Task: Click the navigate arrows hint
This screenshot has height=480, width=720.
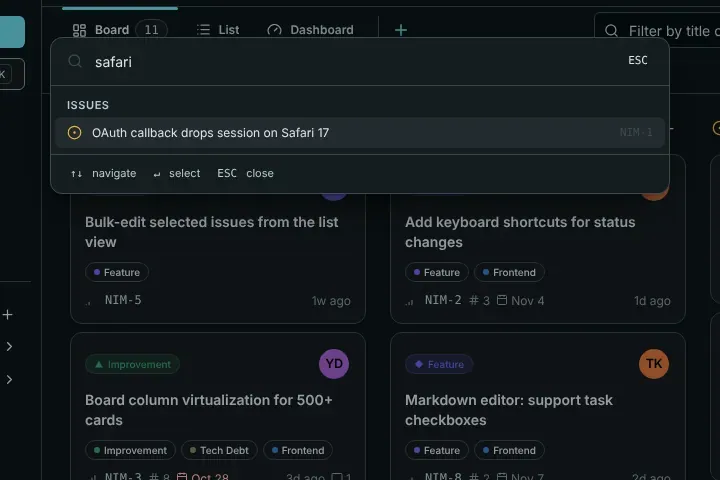Action: coord(103,174)
